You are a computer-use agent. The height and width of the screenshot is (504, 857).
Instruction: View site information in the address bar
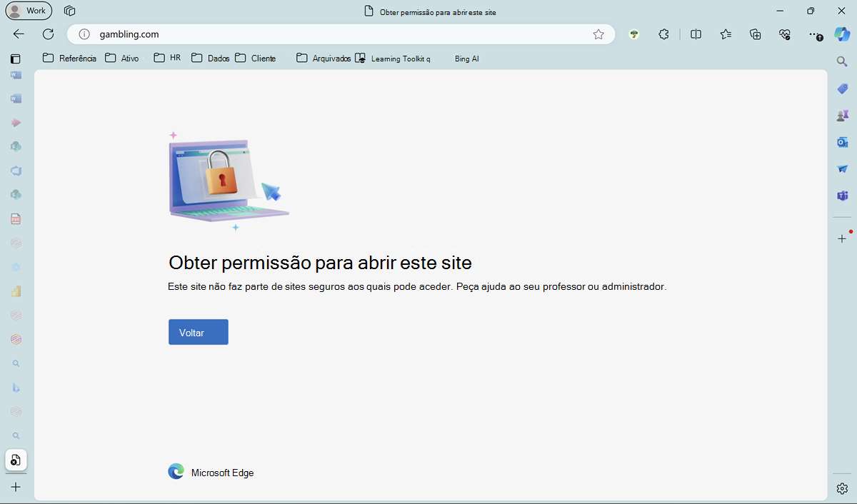pos(84,34)
